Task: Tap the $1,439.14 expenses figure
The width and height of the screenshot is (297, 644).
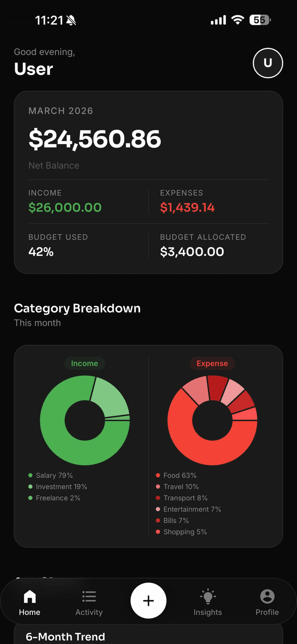Action: coord(187,208)
